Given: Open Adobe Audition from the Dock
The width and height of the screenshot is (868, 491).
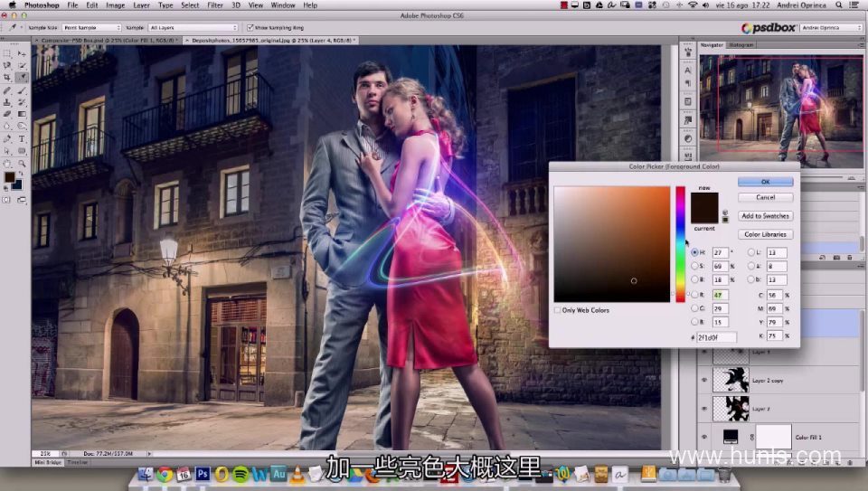Looking at the screenshot, I should pyautogui.click(x=278, y=474).
